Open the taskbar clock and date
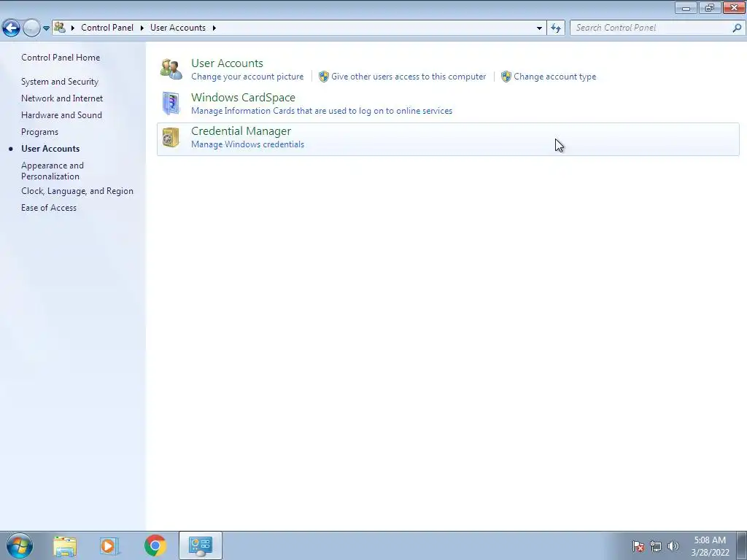The width and height of the screenshot is (747, 560). pos(710,546)
